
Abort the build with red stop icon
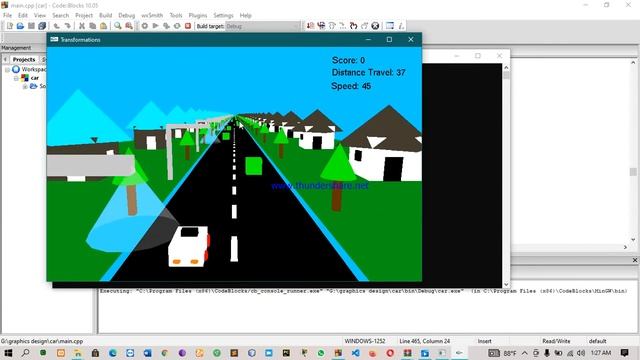pyautogui.click(x=188, y=26)
